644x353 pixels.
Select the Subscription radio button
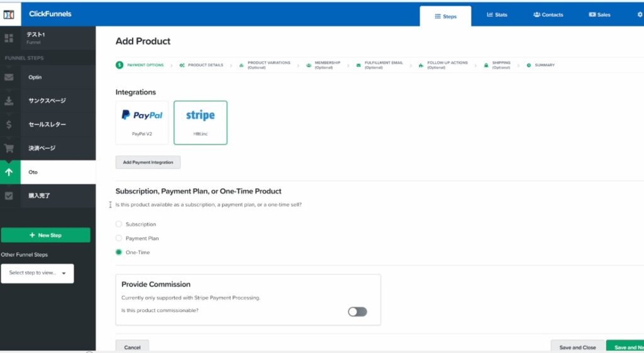119,224
